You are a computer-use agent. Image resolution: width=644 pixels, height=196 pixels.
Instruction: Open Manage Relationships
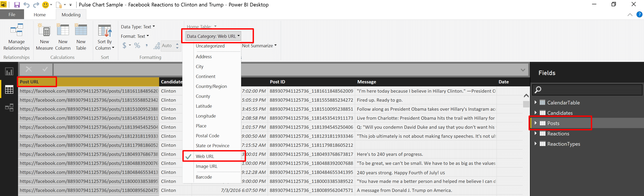(17, 37)
